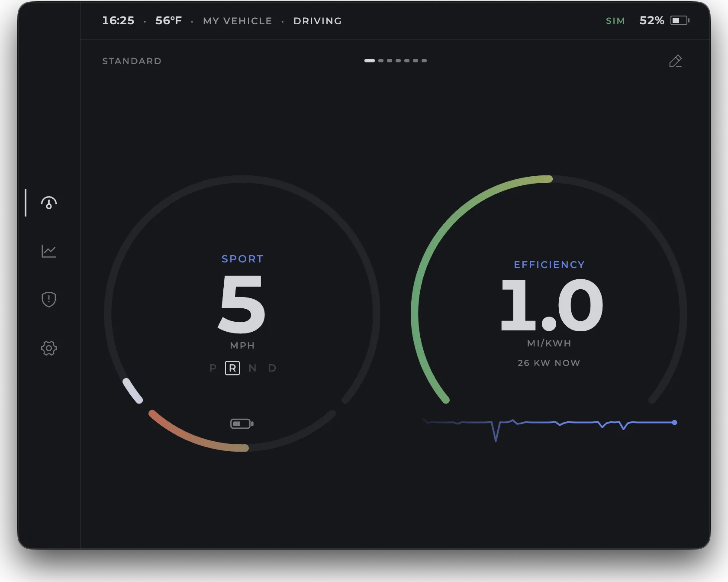This screenshot has height=582, width=728.
Task: Click the speed value 5
Action: 242,304
